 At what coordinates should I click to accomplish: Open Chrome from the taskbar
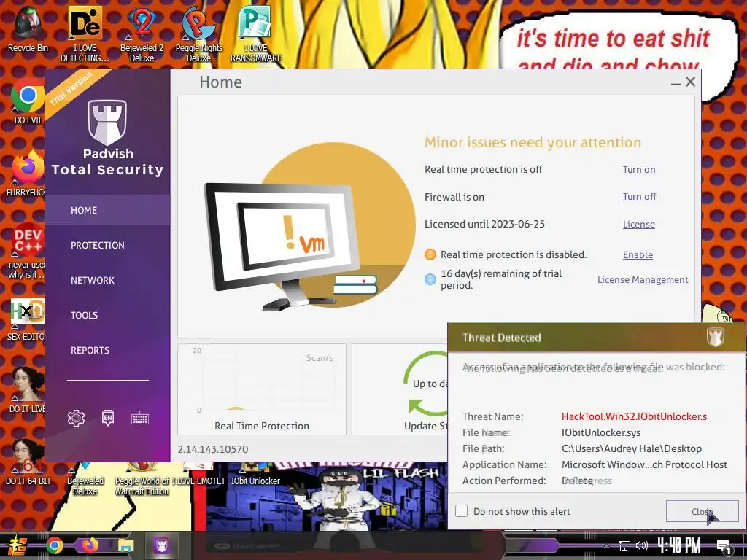coord(54,545)
